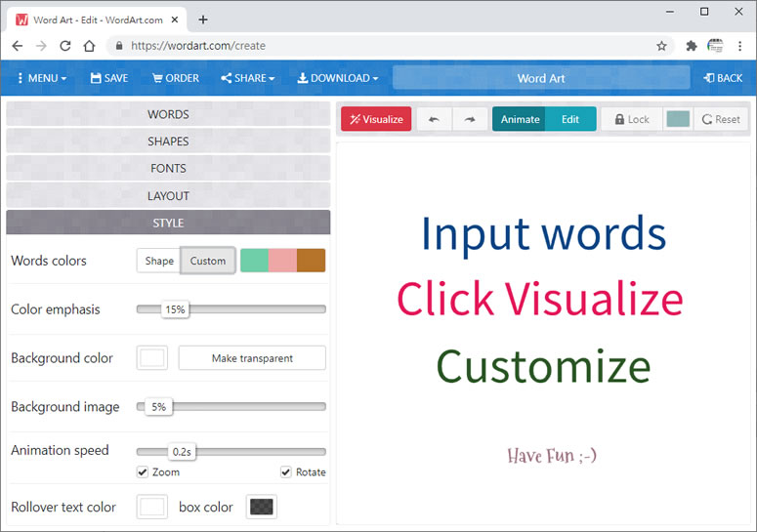Uncheck the Zoom checkbox

(x=142, y=471)
